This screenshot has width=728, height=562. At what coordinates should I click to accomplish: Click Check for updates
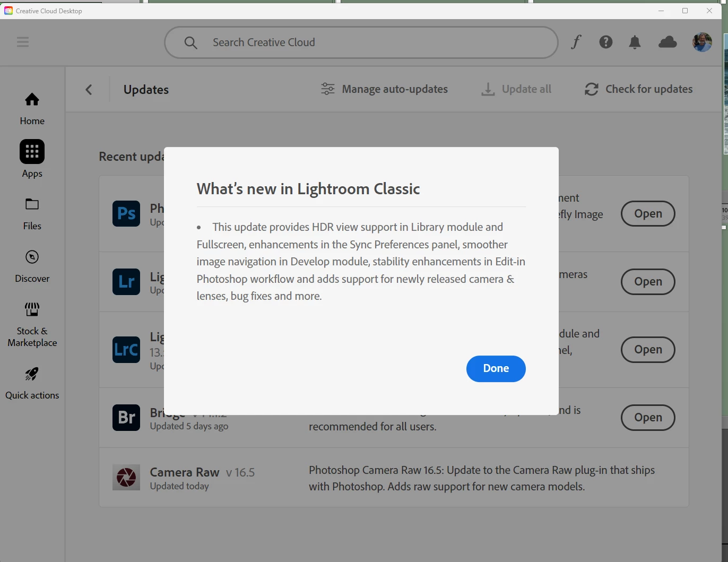point(639,89)
